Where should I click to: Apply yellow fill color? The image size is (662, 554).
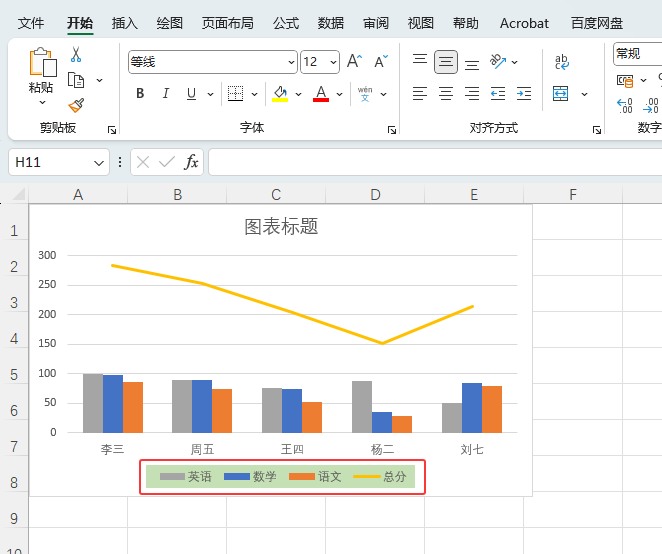280,94
